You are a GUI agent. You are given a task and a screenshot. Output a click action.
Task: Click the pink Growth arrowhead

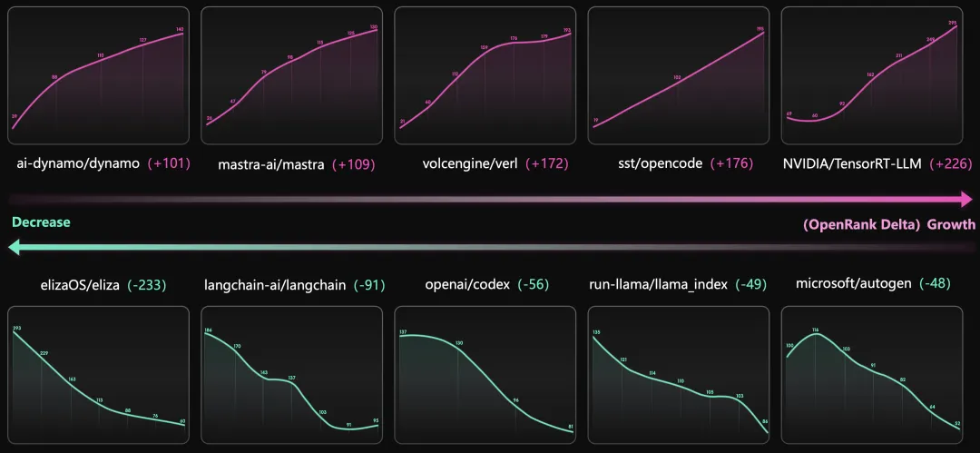[x=965, y=200]
